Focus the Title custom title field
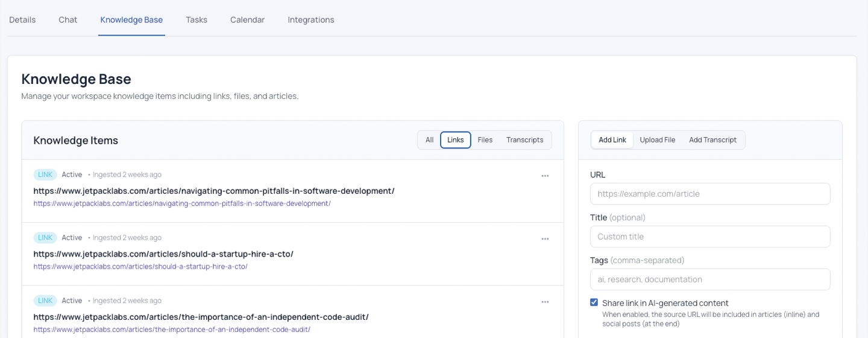The image size is (868, 338). pos(710,237)
